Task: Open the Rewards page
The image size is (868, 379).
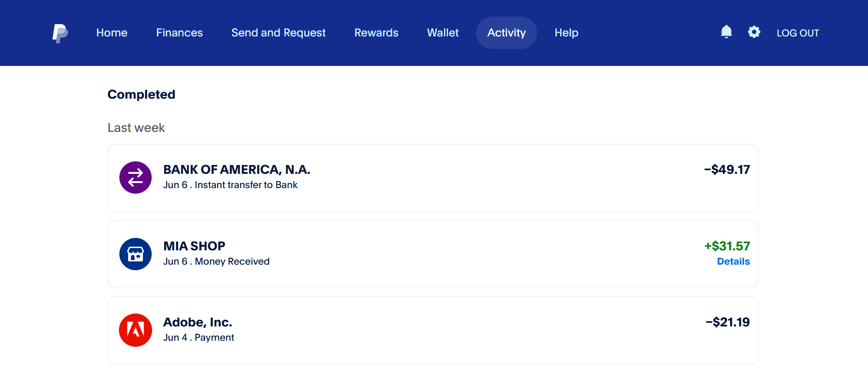Action: 376,33
